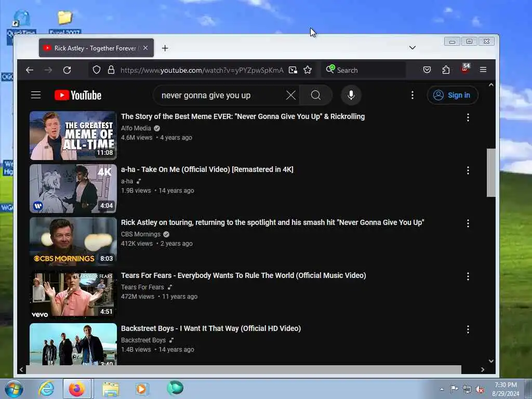Open picture-in-picture icon in address bar
This screenshot has height=399, width=532.
(293, 70)
